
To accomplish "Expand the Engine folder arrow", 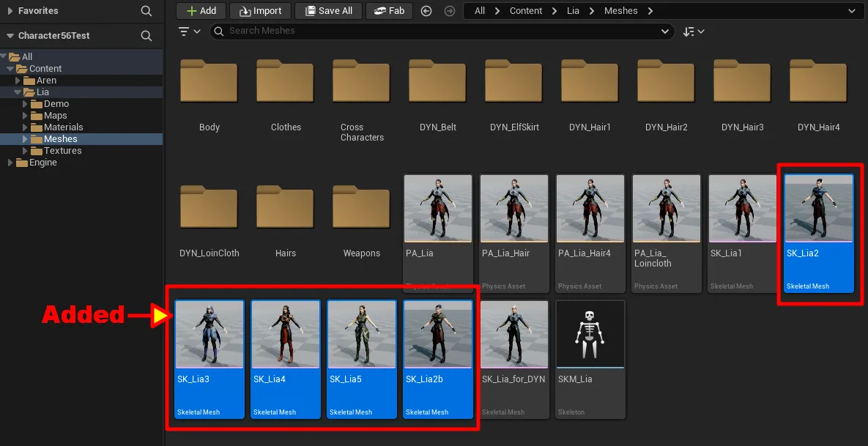I will (x=10, y=163).
